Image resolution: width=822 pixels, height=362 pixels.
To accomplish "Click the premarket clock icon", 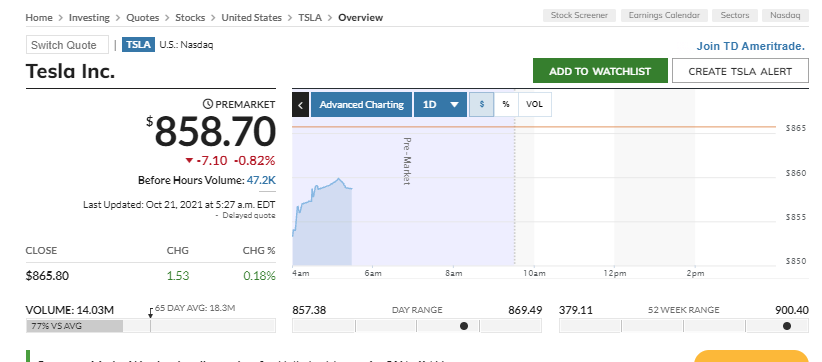I will pos(208,104).
